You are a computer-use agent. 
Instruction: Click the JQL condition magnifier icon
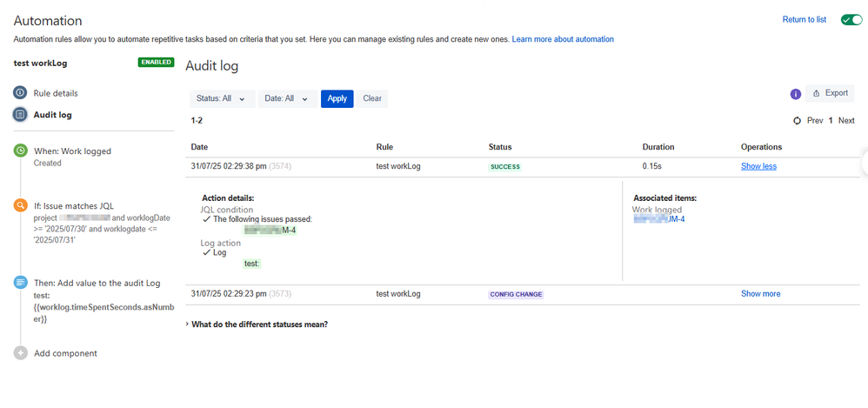pyautogui.click(x=21, y=204)
